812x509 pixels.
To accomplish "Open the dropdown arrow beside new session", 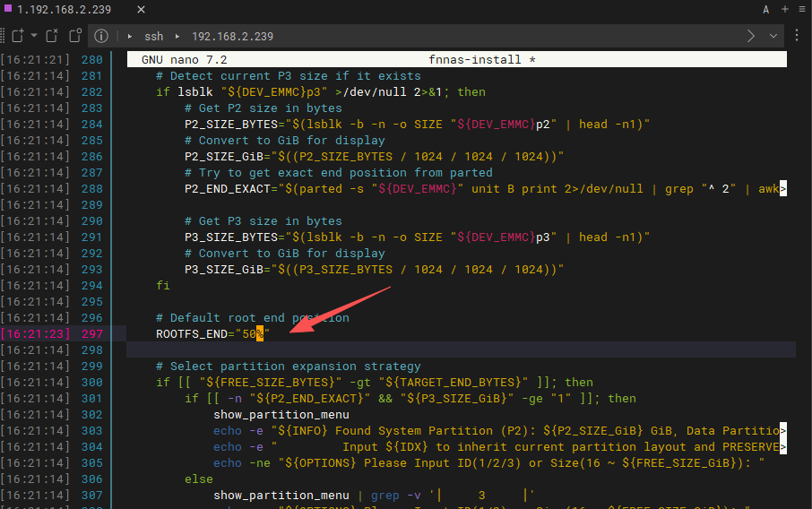I will 33,36.
